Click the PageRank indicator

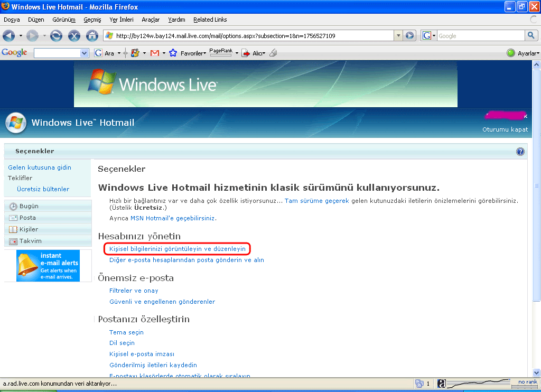221,52
